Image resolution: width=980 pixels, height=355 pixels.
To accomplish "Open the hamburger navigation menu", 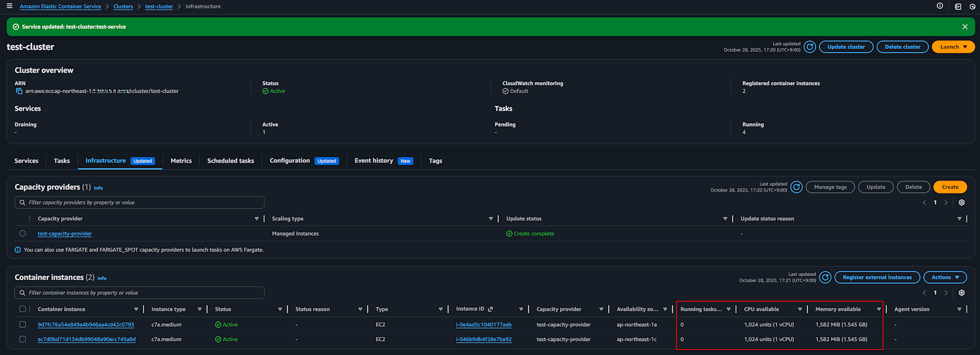I will click(x=9, y=6).
